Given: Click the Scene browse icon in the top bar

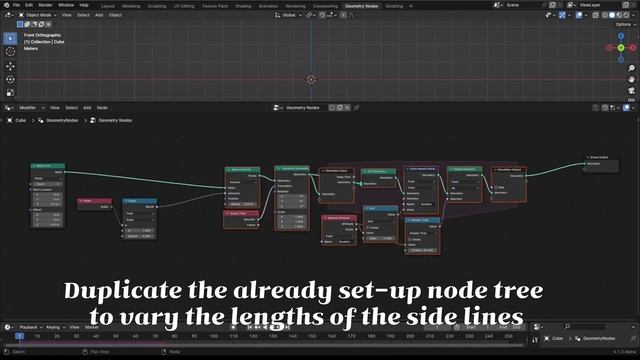Looking at the screenshot, I should coord(497,5).
